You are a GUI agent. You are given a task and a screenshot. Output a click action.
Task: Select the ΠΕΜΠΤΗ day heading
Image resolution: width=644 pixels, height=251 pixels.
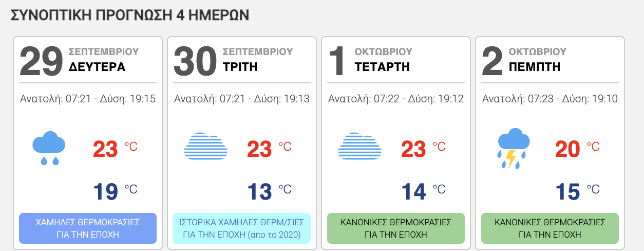tap(535, 67)
